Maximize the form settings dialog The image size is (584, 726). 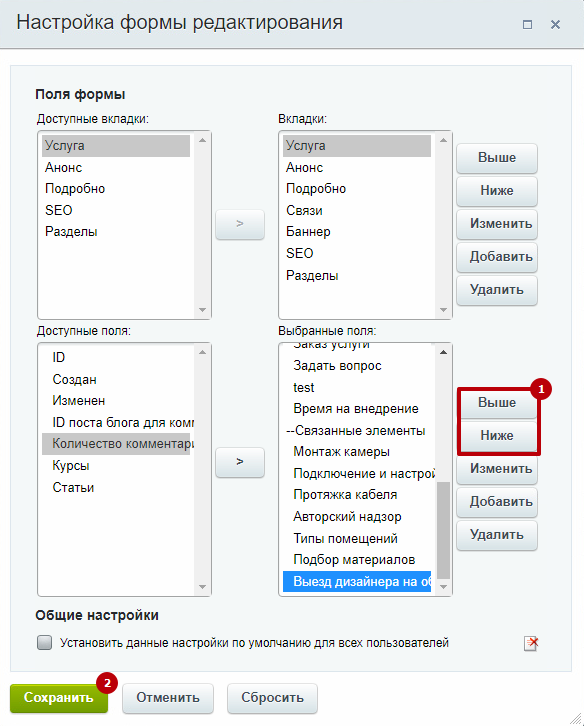[527, 24]
